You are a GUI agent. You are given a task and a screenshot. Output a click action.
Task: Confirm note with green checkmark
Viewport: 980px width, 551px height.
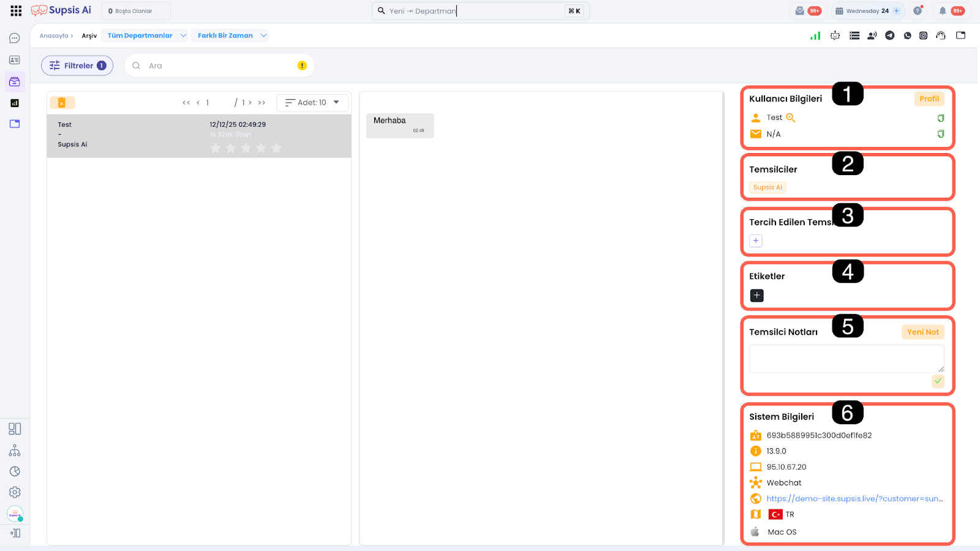tap(938, 381)
